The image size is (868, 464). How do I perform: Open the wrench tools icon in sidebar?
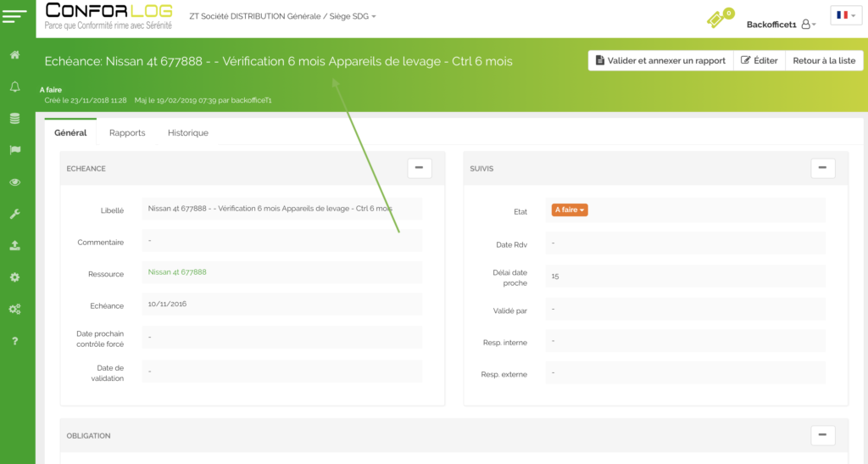click(14, 214)
